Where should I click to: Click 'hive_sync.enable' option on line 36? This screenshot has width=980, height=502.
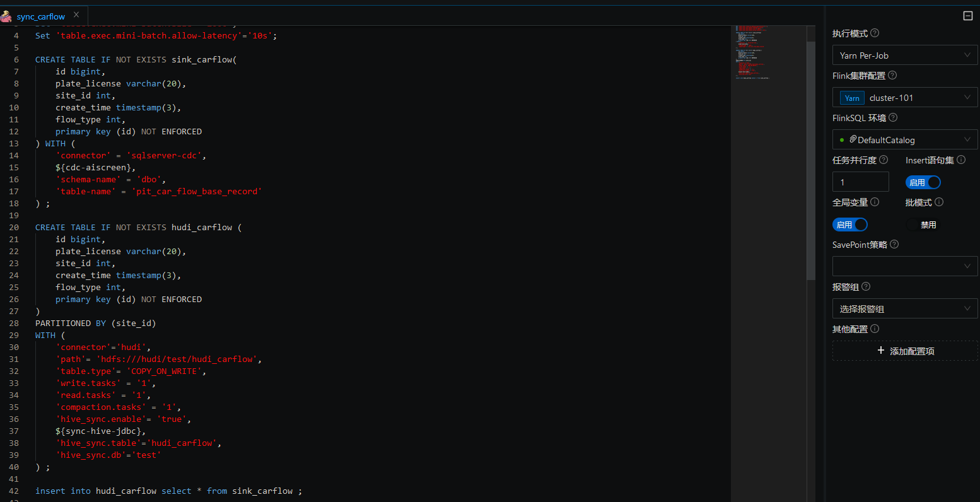(x=101, y=419)
